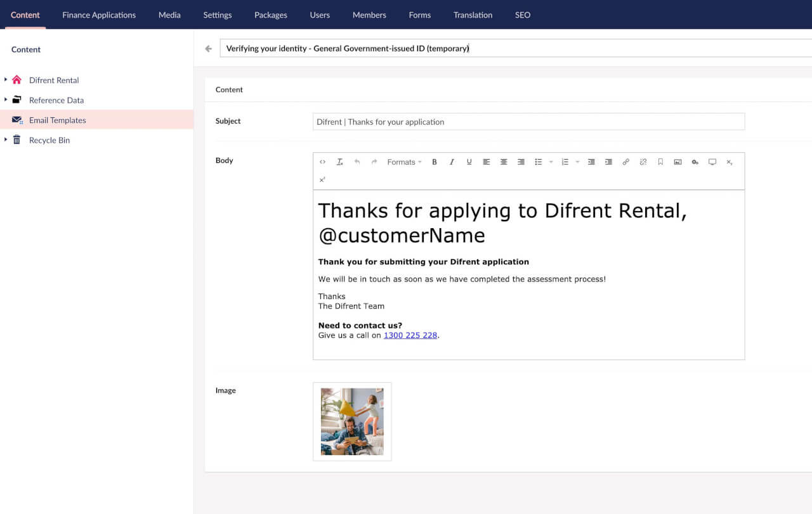
Task: Align text left
Action: pos(487,162)
